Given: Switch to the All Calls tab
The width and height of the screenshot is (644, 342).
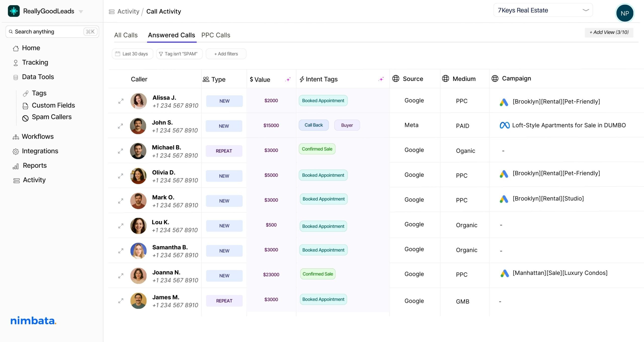Looking at the screenshot, I should click(x=126, y=35).
